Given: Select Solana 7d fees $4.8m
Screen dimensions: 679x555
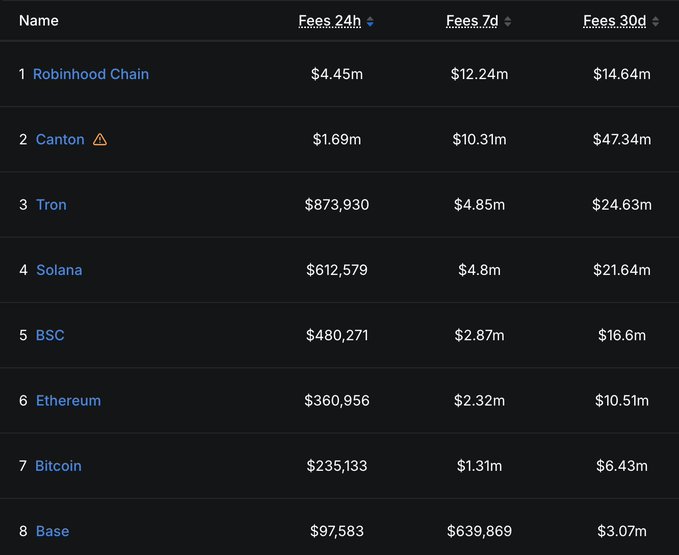Looking at the screenshot, I should [479, 270].
